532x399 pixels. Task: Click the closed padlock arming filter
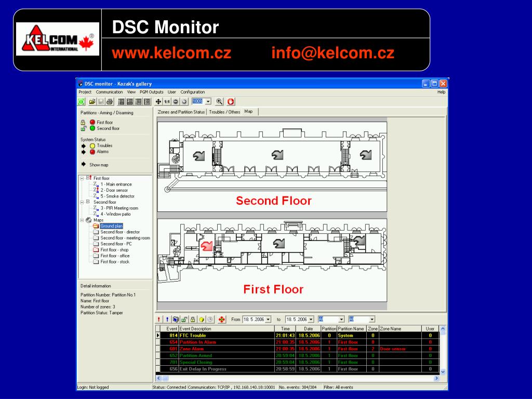(193, 320)
